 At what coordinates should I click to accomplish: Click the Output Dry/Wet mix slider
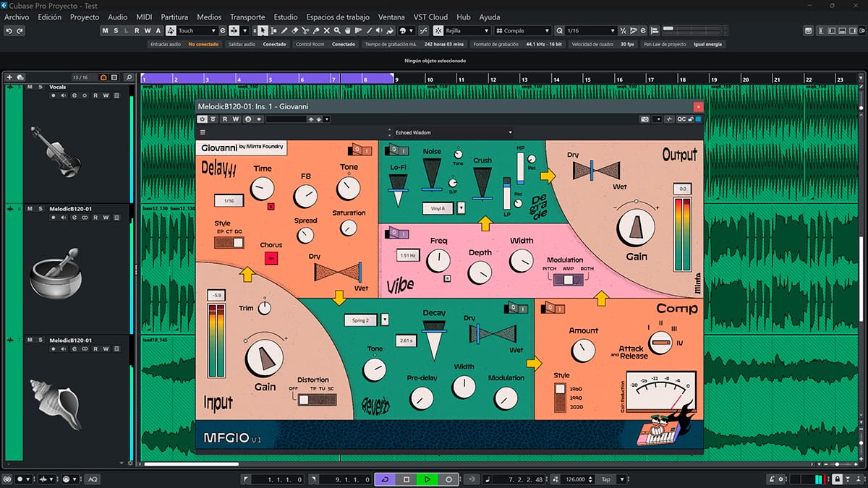pyautogui.click(x=597, y=171)
